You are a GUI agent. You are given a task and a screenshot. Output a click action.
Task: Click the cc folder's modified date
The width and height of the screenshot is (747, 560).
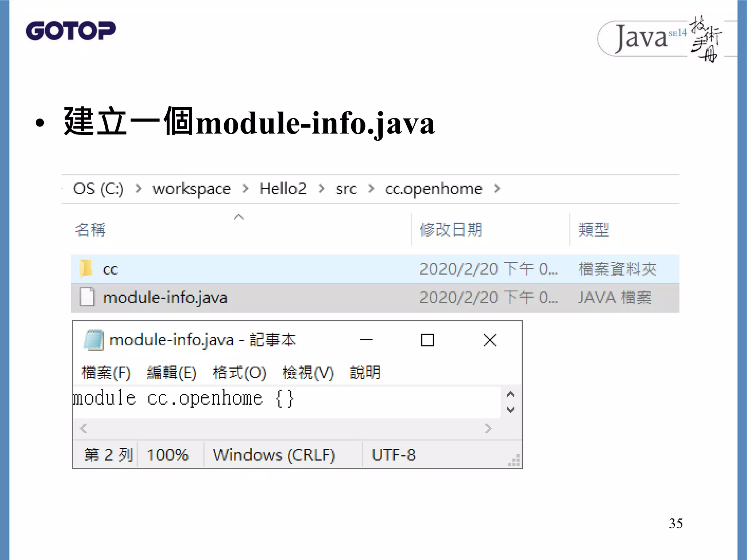point(488,269)
